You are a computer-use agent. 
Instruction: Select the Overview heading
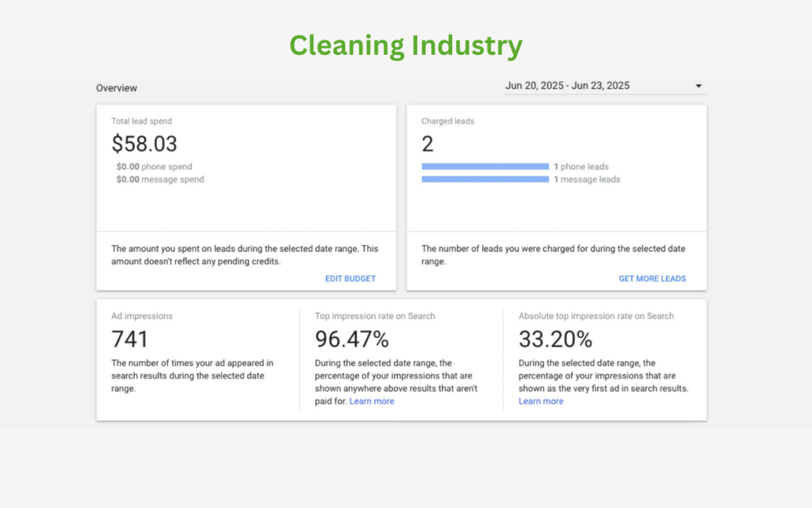coord(117,88)
